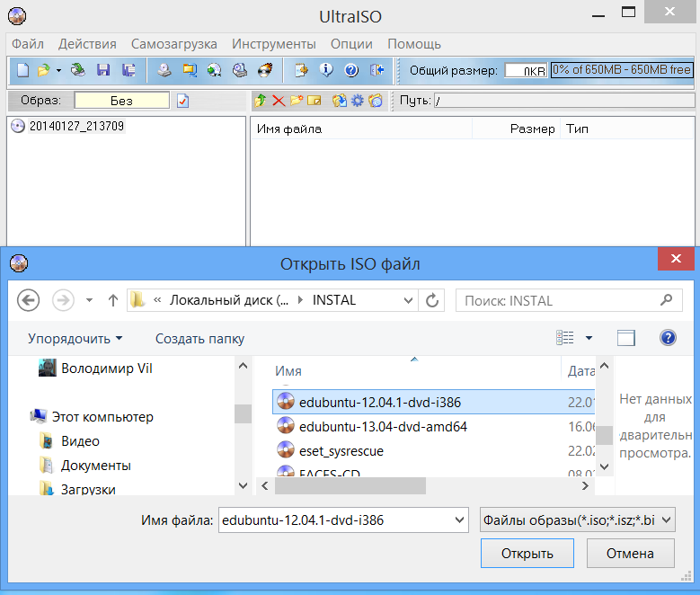Click the Open file folder toolbar icon

coord(44,70)
